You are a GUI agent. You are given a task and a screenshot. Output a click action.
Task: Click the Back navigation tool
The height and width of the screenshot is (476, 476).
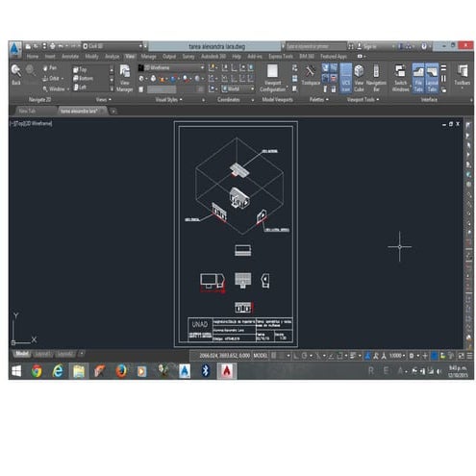click(16, 74)
